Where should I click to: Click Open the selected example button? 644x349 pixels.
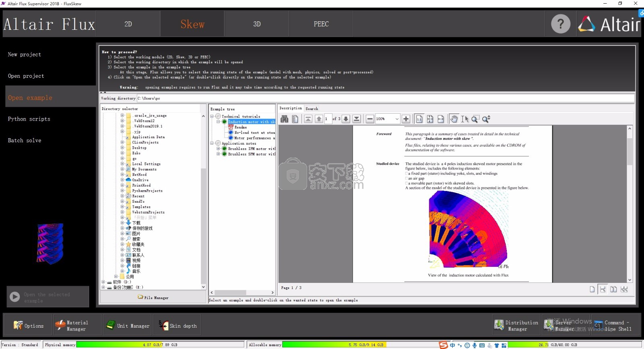[x=47, y=297]
